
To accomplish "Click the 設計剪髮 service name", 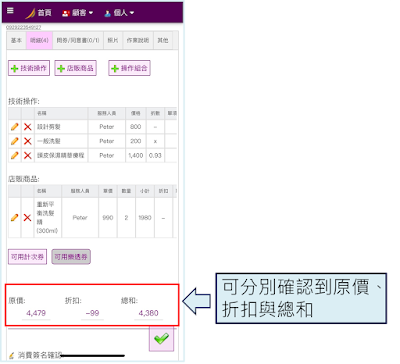I will pyautogui.click(x=49, y=127).
